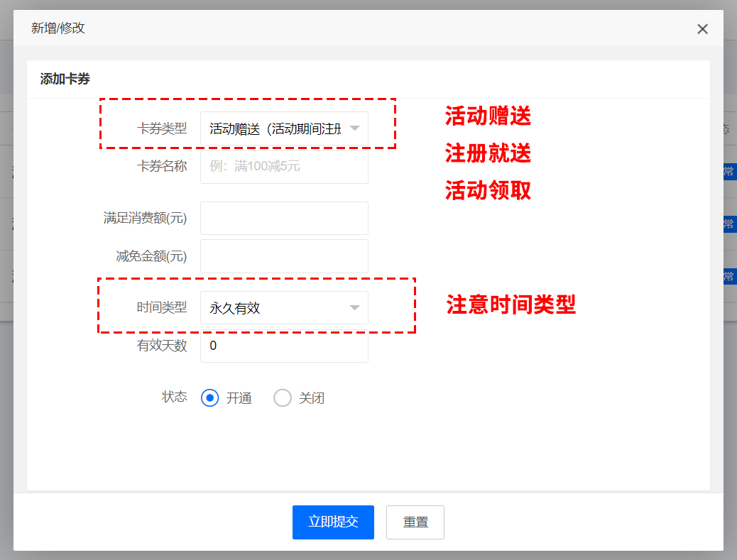Screen dimensions: 737x560
Task: Click the 减免金额(元) input field
Action: click(284, 256)
